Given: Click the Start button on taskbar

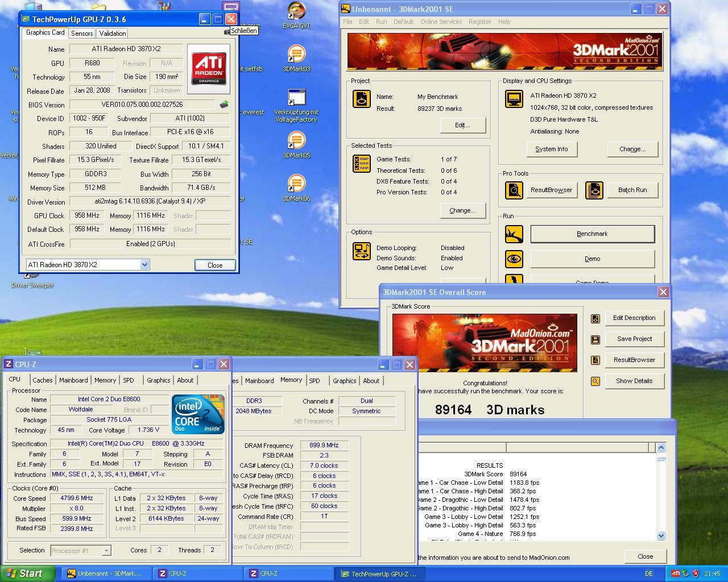Looking at the screenshot, I should coord(28,573).
